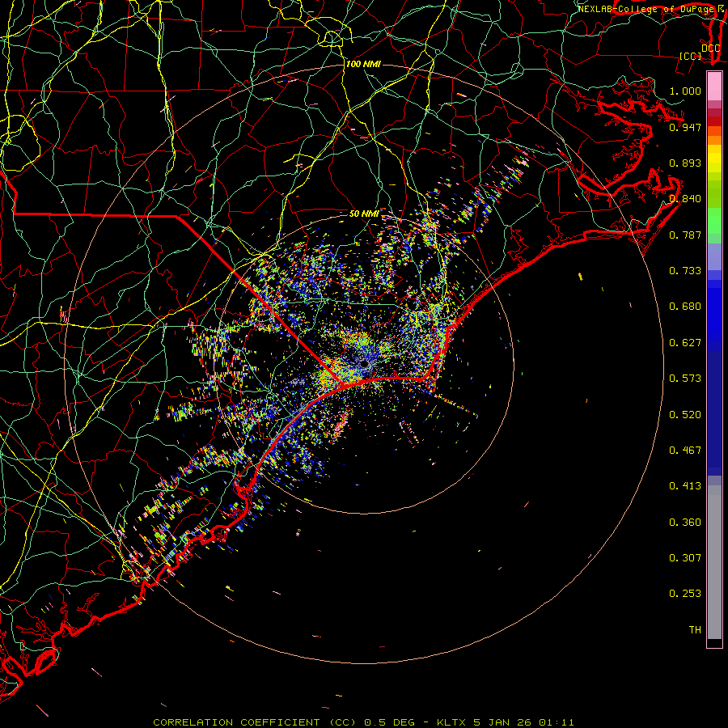The image size is (728, 728).
Task: Click the TH label on the color scale
Action: [x=695, y=630]
